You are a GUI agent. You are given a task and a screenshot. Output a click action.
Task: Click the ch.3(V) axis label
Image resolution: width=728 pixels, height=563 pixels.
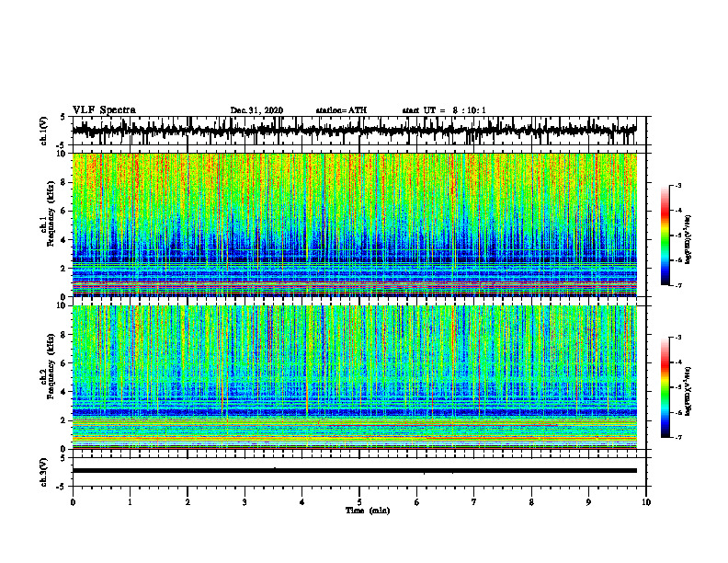point(44,472)
